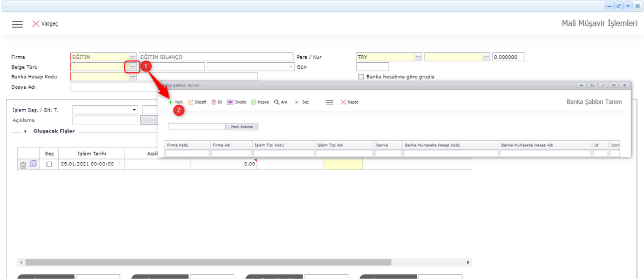Tick the Seç checkbox in the grid row
The width and height of the screenshot is (644, 279).
click(x=49, y=164)
